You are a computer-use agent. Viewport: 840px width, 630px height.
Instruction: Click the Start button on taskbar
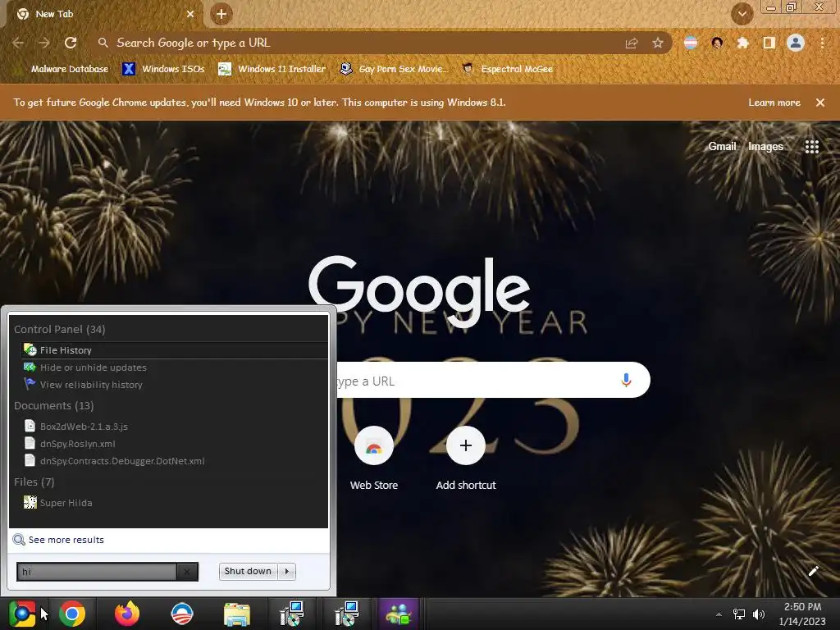tap(22, 614)
